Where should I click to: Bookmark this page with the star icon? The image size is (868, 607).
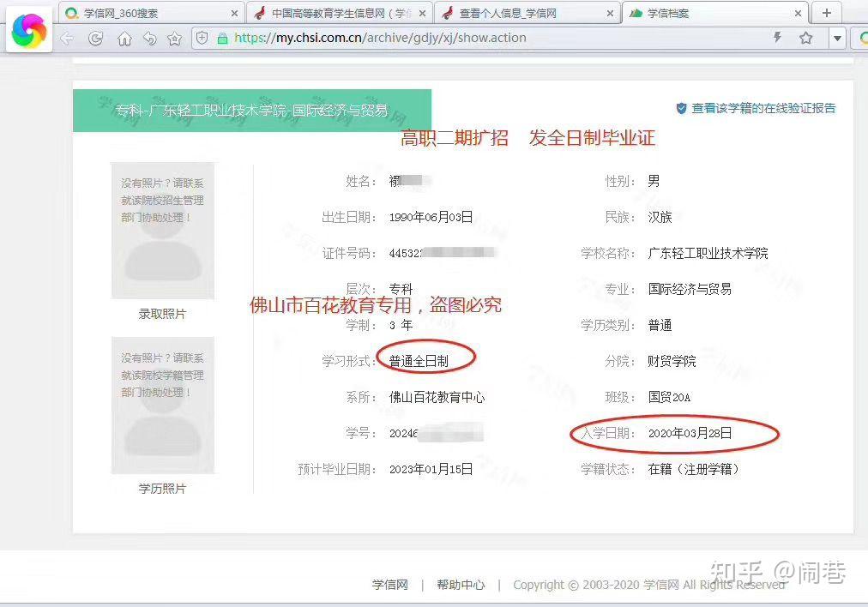805,39
